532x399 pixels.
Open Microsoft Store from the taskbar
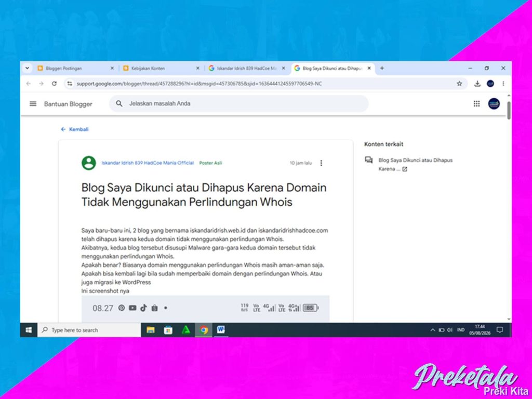click(168, 330)
